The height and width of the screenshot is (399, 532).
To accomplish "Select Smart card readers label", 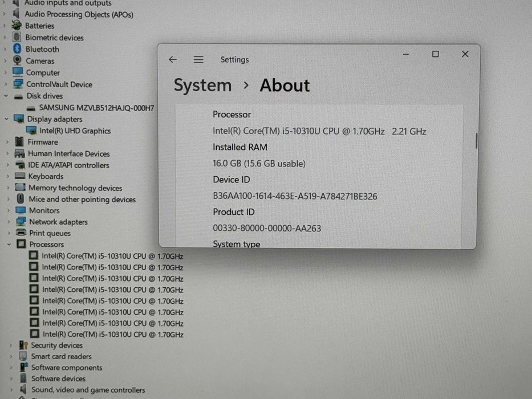I will [62, 356].
